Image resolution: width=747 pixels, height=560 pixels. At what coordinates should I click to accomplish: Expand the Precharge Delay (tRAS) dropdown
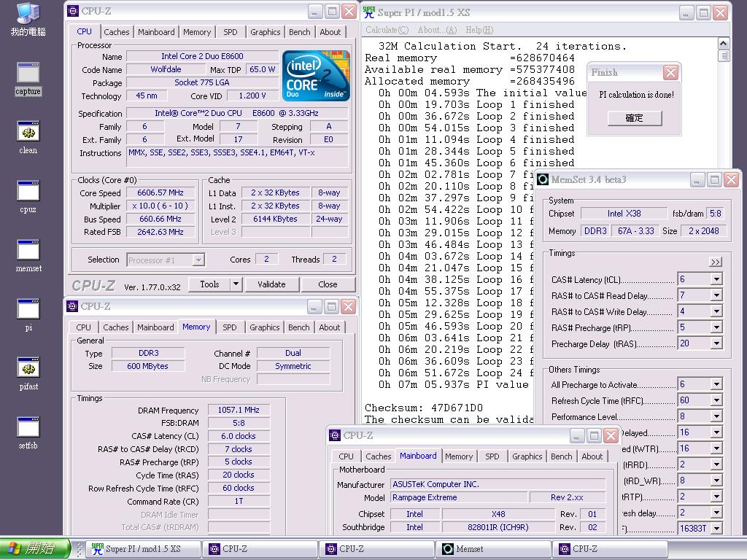click(x=716, y=343)
